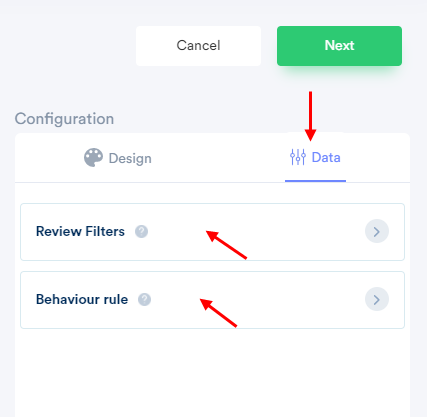Click the underline beneath Data tab

315,181
